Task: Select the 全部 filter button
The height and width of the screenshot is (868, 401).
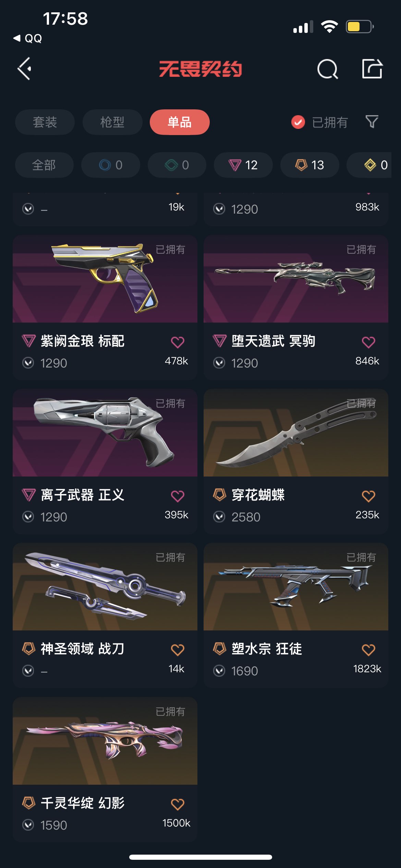Action: coord(44,165)
